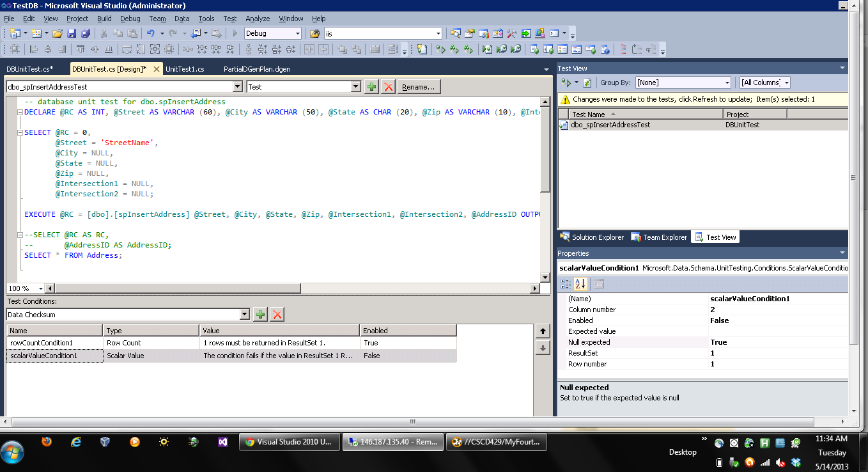Screen dimensions: 868x472
Task: Click the green plus to add test condition
Action: click(x=260, y=314)
